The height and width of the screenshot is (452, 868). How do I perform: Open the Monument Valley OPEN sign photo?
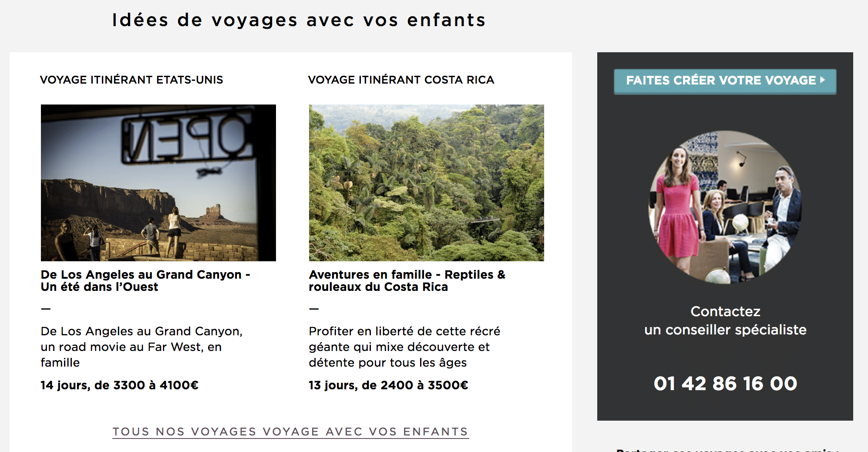tap(158, 183)
